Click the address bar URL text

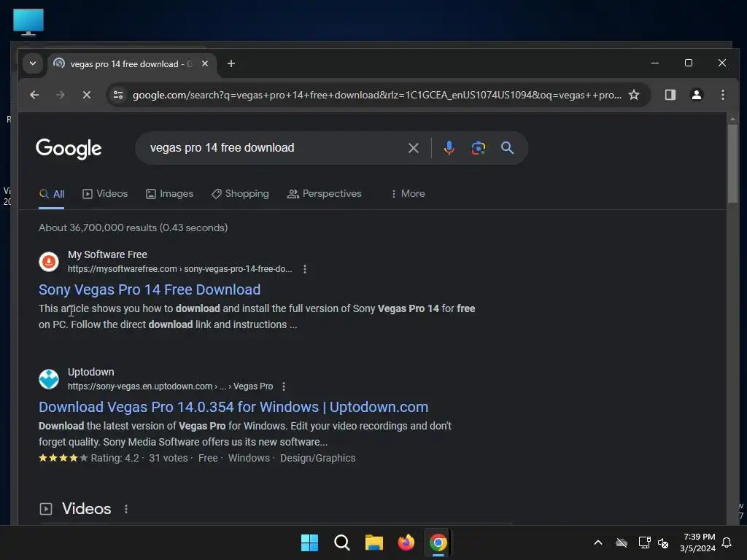coord(377,95)
